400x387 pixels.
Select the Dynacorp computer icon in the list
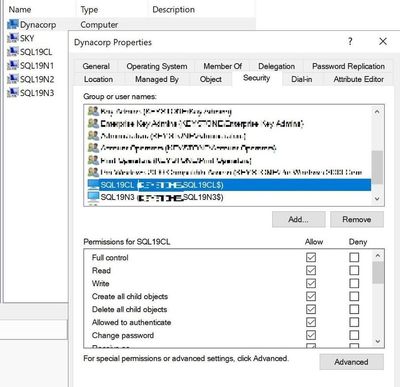(x=13, y=24)
